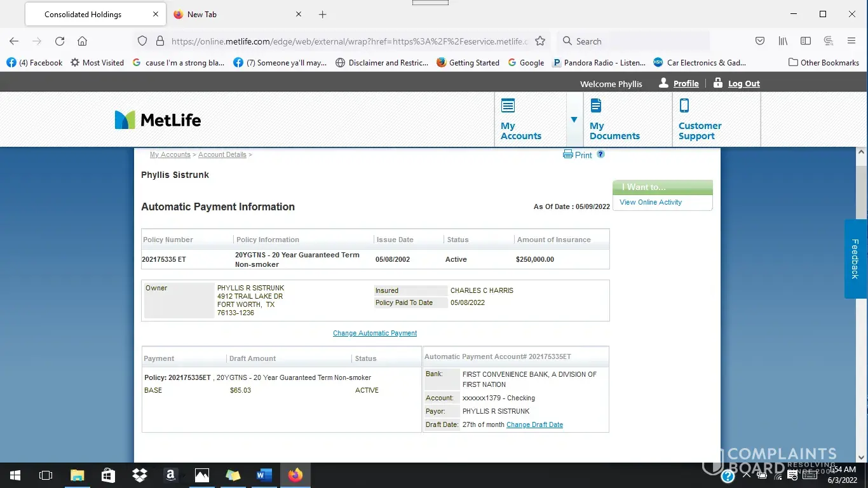The height and width of the screenshot is (488, 868).
Task: Select View Online Activity
Action: [651, 202]
